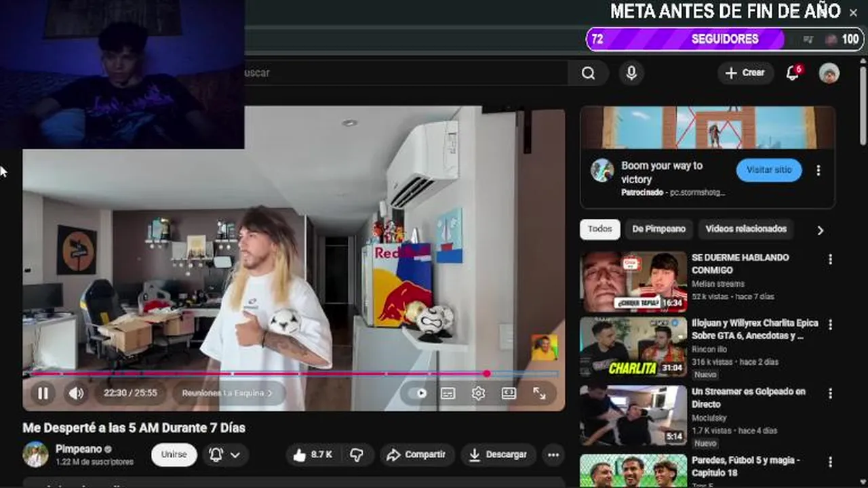Close the META ANTES DE FIN DE AÑO overlay

pos(853,12)
